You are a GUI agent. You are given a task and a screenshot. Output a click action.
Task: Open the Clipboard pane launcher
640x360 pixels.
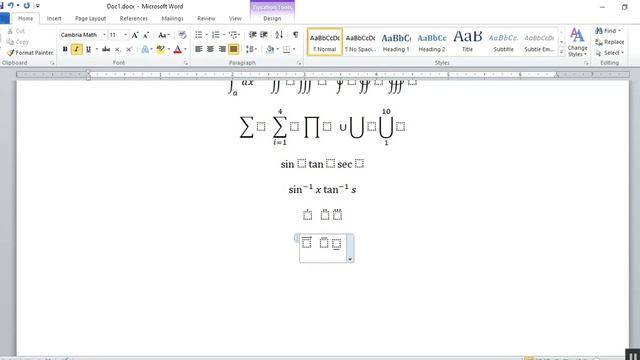point(52,63)
